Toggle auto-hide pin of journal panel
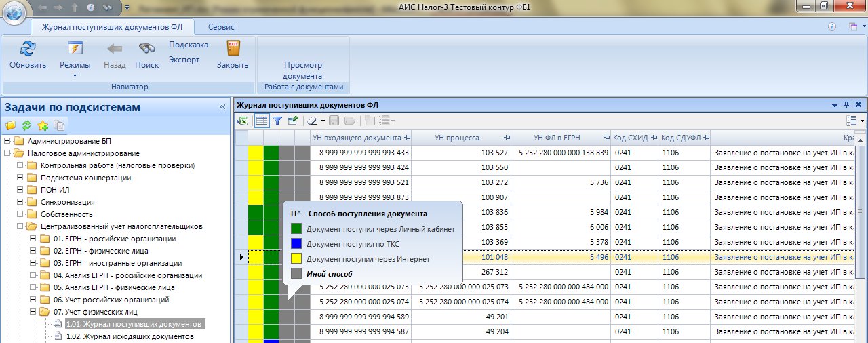The width and height of the screenshot is (868, 343). (x=846, y=105)
